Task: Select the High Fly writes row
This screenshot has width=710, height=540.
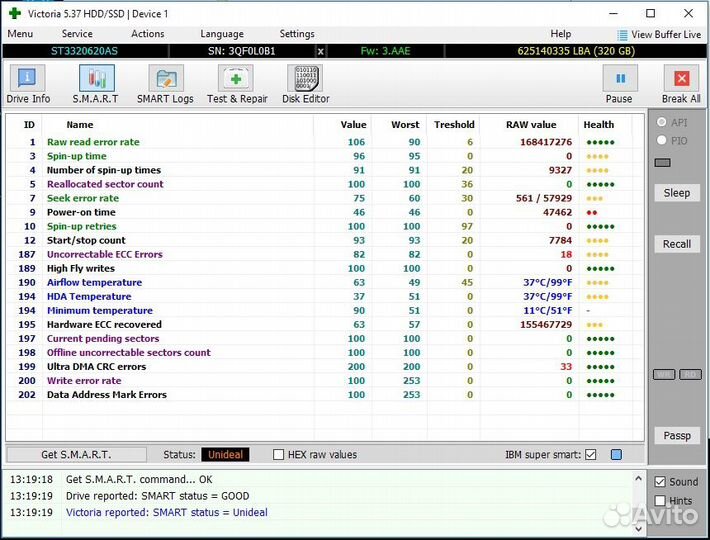Action: tap(324, 268)
